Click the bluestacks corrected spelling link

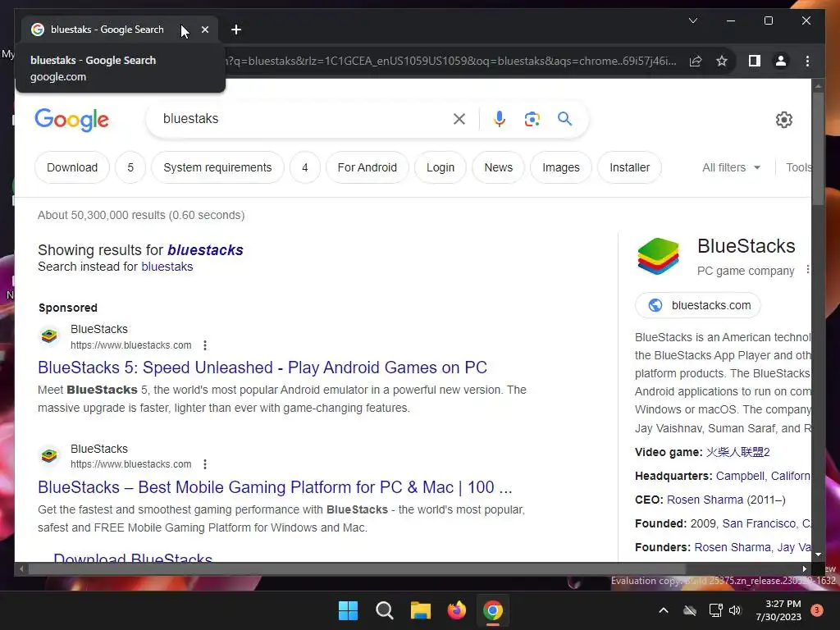[205, 250]
